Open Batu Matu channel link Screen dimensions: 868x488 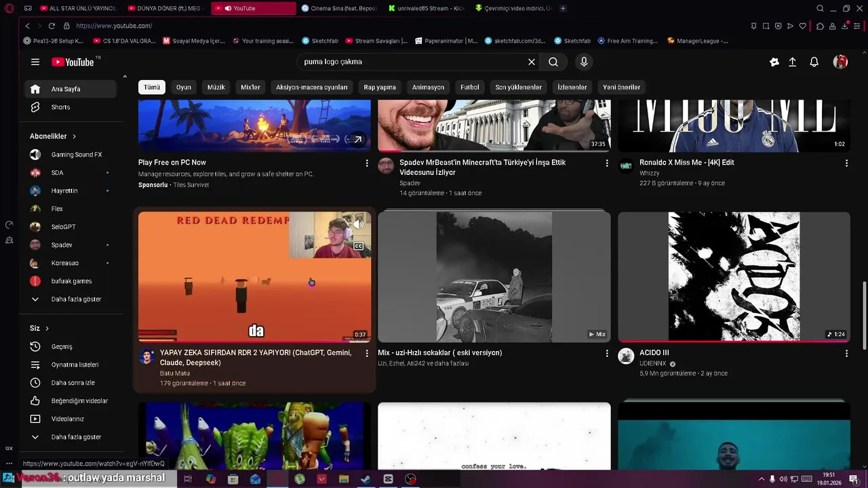(175, 373)
